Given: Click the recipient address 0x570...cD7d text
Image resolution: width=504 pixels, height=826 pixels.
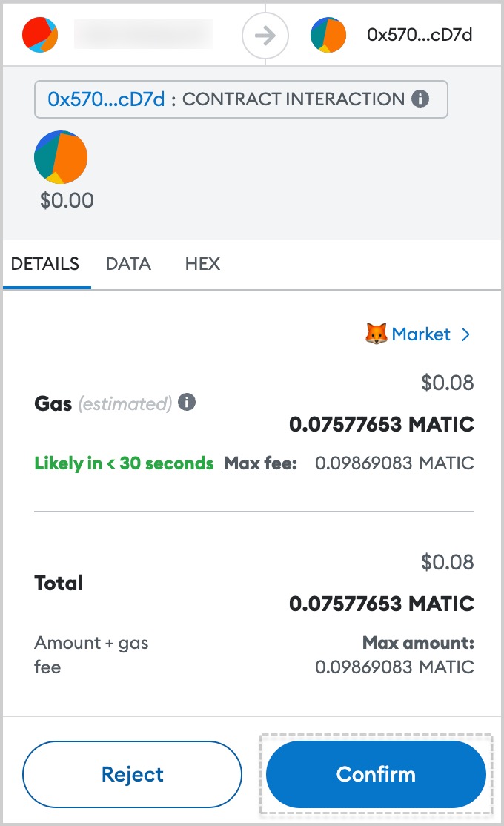Looking at the screenshot, I should tap(420, 35).
